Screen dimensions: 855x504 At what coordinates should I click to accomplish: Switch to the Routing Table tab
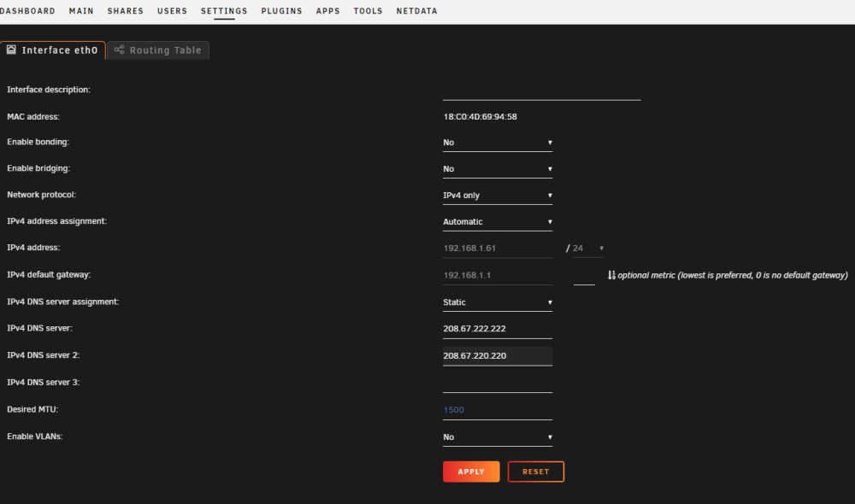pos(158,50)
